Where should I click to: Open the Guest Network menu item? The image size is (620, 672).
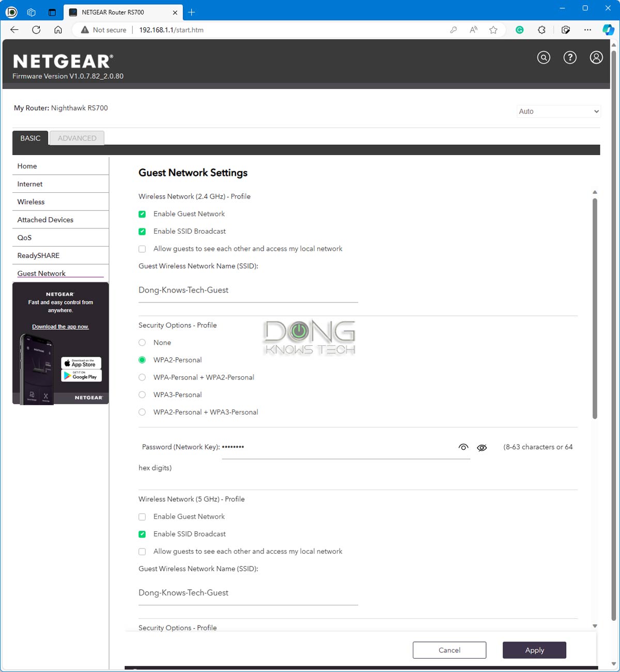pyautogui.click(x=60, y=273)
